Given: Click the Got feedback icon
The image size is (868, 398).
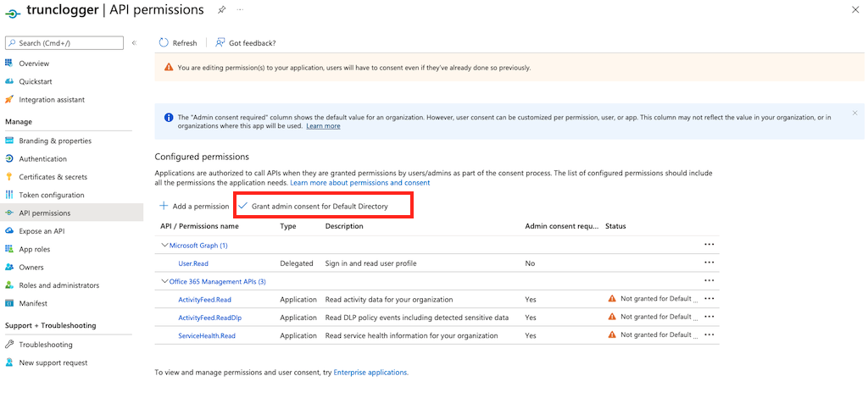Looking at the screenshot, I should (220, 42).
